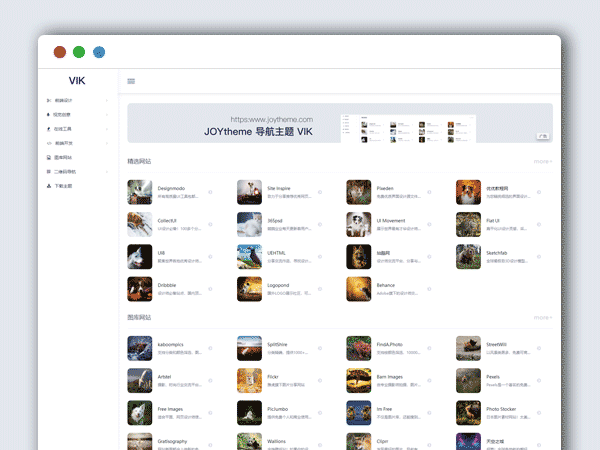Viewport: 600px width, 450px height.
Task: Click more+ link for 精选网站 section
Action: [x=542, y=161]
